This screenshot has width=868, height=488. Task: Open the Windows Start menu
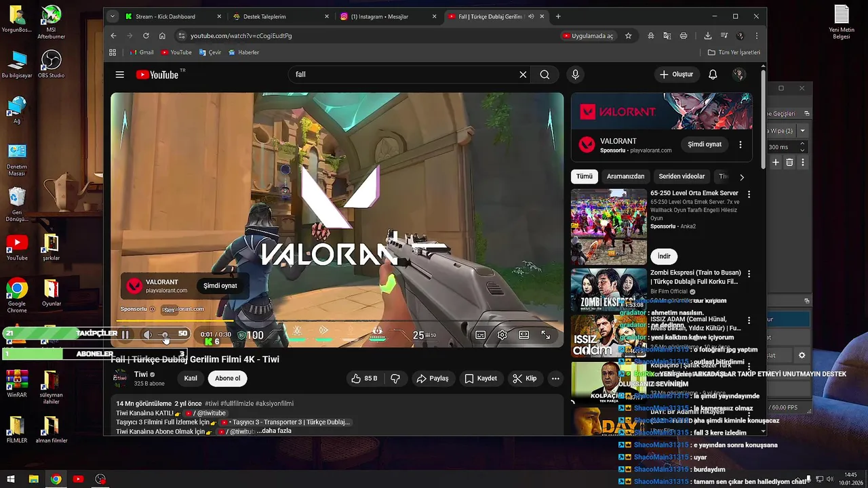coord(11,479)
